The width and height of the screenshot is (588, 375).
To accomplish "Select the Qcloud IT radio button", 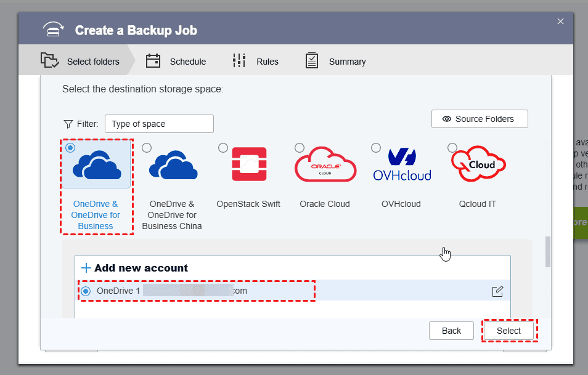I will (452, 148).
